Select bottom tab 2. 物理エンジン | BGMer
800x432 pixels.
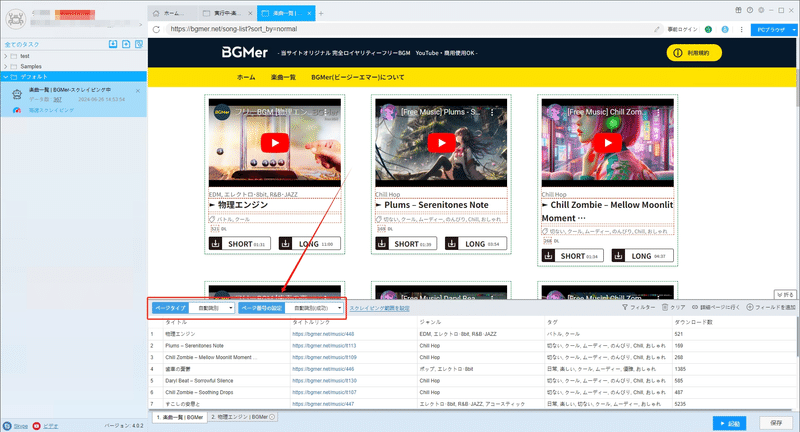point(243,417)
